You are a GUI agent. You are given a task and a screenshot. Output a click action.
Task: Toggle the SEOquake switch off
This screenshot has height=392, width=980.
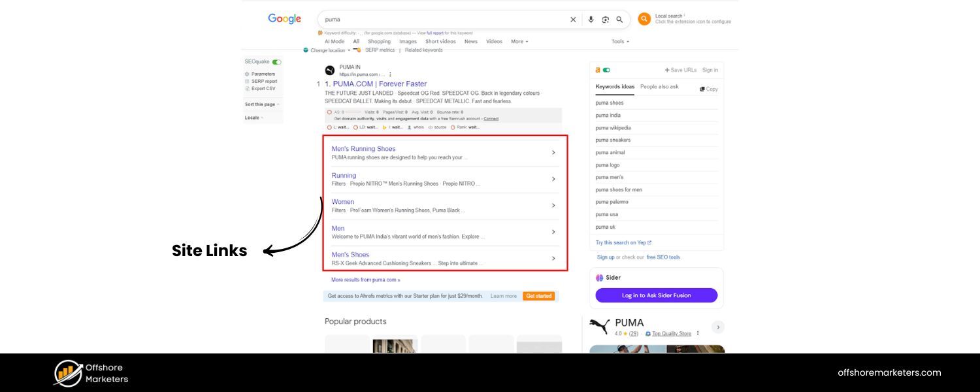click(x=277, y=62)
